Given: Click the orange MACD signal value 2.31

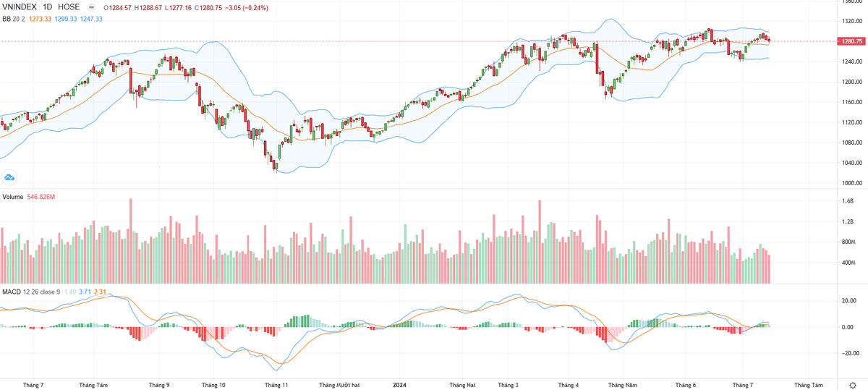Looking at the screenshot, I should [100, 292].
